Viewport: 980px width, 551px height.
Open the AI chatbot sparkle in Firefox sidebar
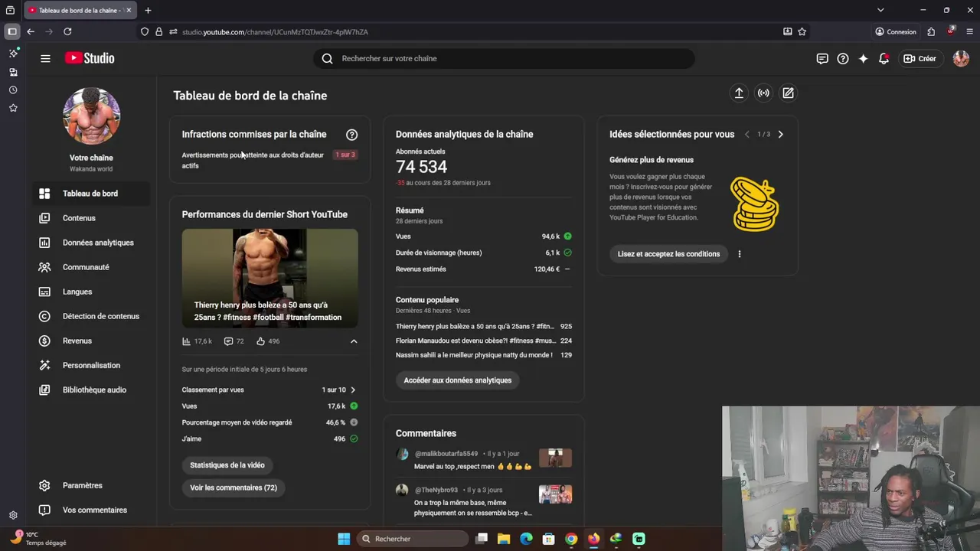pos(13,53)
